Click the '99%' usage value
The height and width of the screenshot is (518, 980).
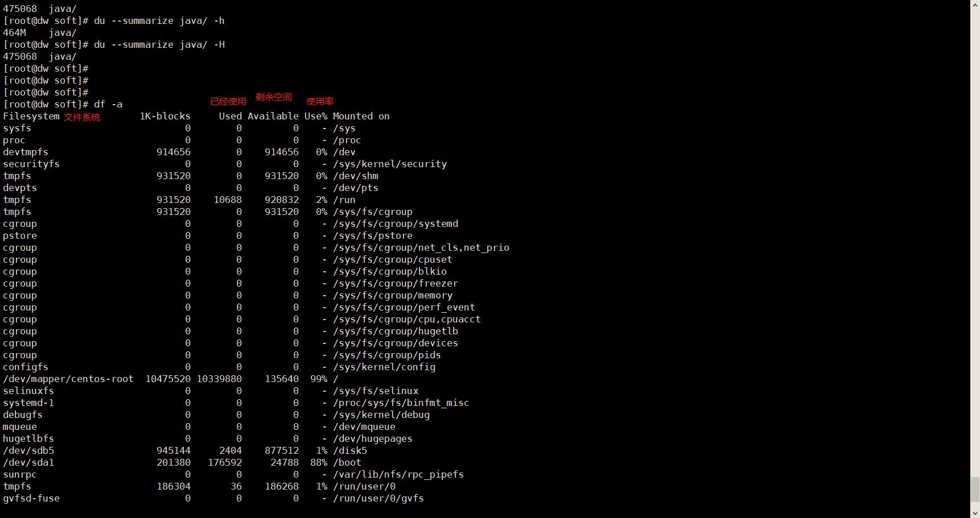[x=319, y=379]
